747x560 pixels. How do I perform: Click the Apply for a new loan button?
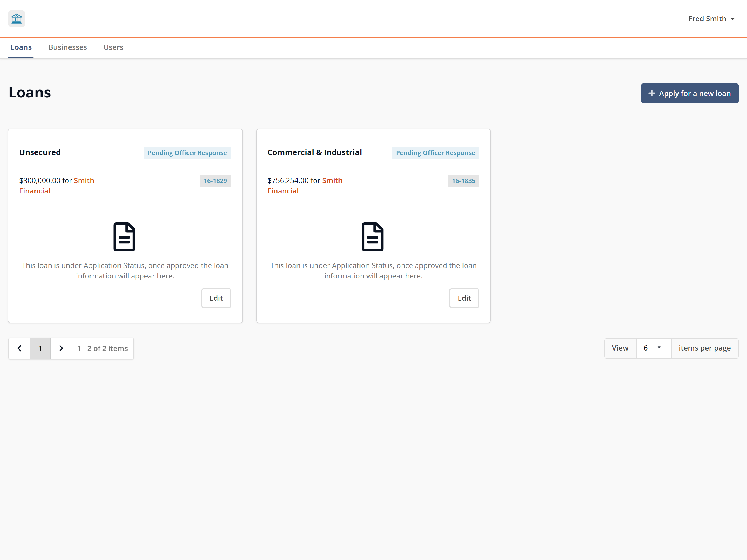pyautogui.click(x=690, y=93)
